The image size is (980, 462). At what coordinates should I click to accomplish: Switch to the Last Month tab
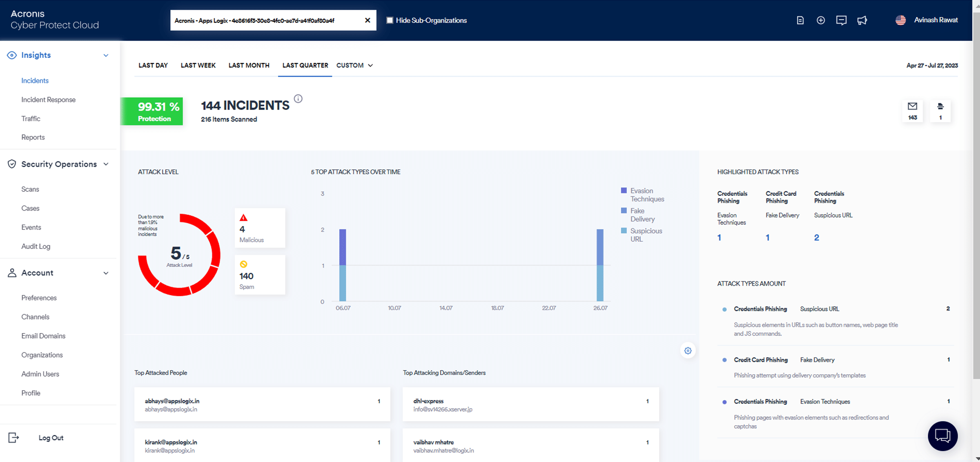[249, 65]
